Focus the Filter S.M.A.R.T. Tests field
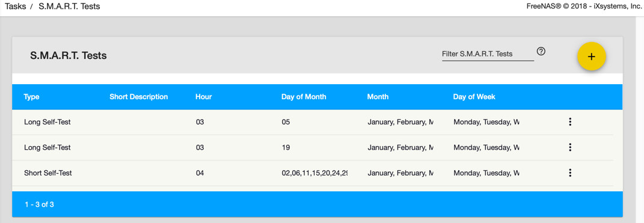This screenshot has height=223, width=644. pos(488,54)
